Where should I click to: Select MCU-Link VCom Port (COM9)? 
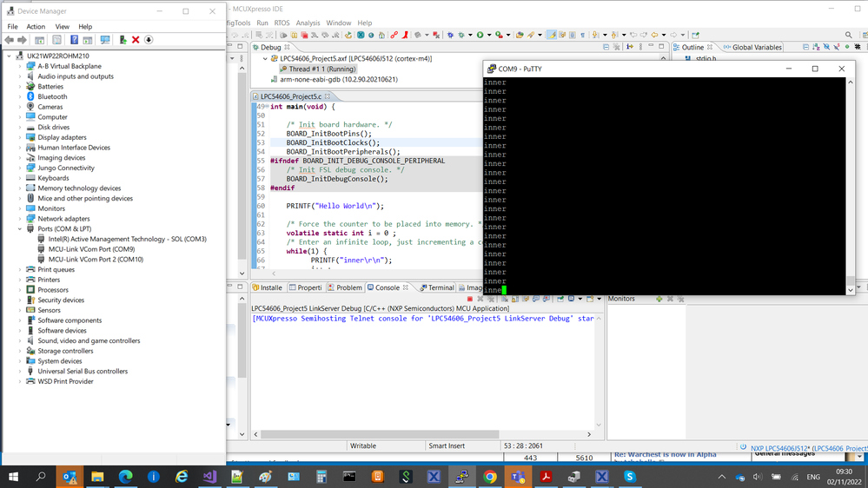[x=91, y=249]
